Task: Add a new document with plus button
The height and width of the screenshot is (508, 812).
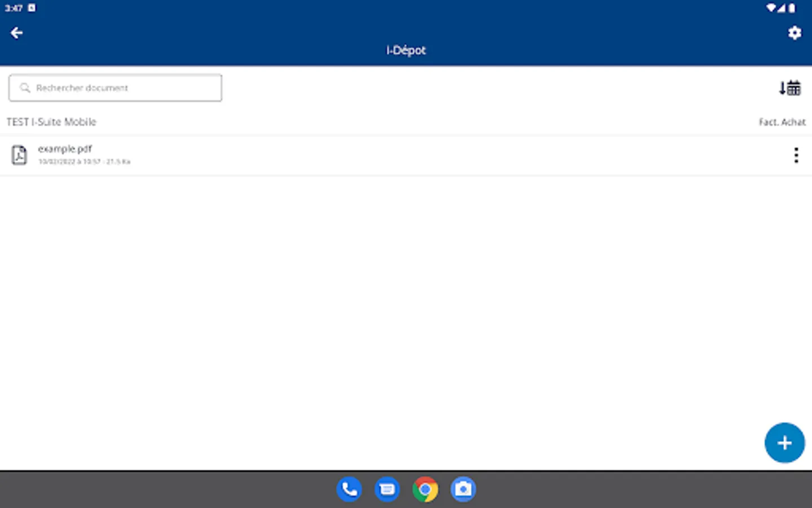Action: click(x=784, y=443)
